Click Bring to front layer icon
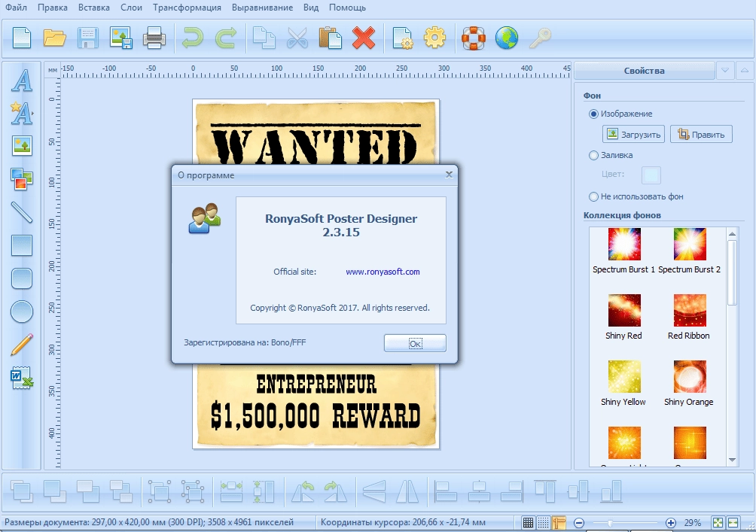 [x=22, y=492]
